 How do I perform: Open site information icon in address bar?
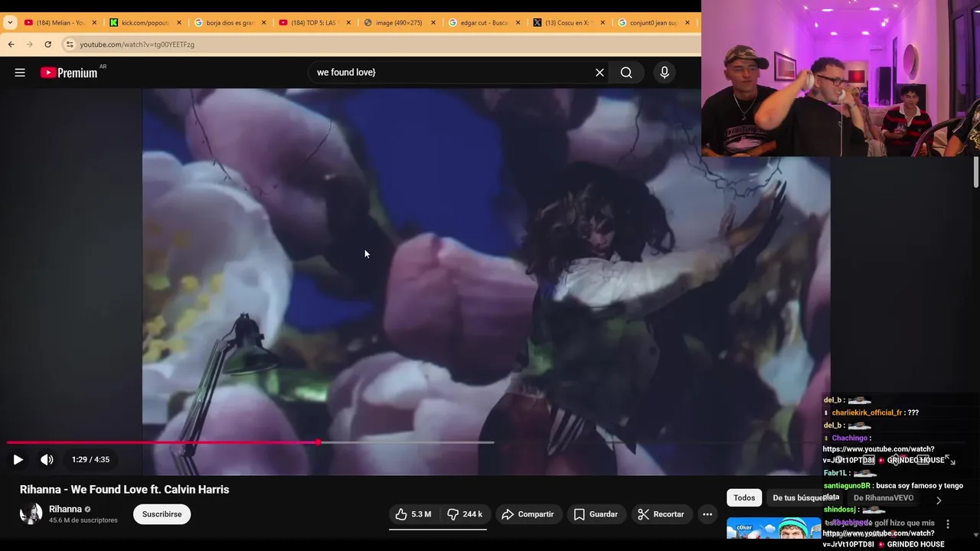70,44
